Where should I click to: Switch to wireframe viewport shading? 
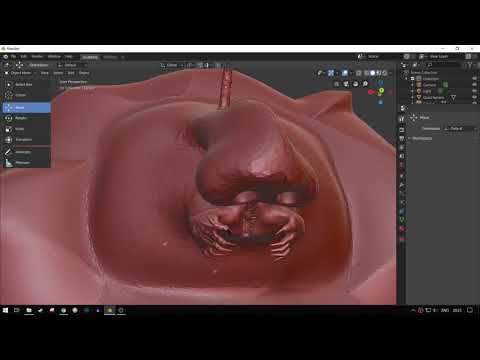click(367, 73)
